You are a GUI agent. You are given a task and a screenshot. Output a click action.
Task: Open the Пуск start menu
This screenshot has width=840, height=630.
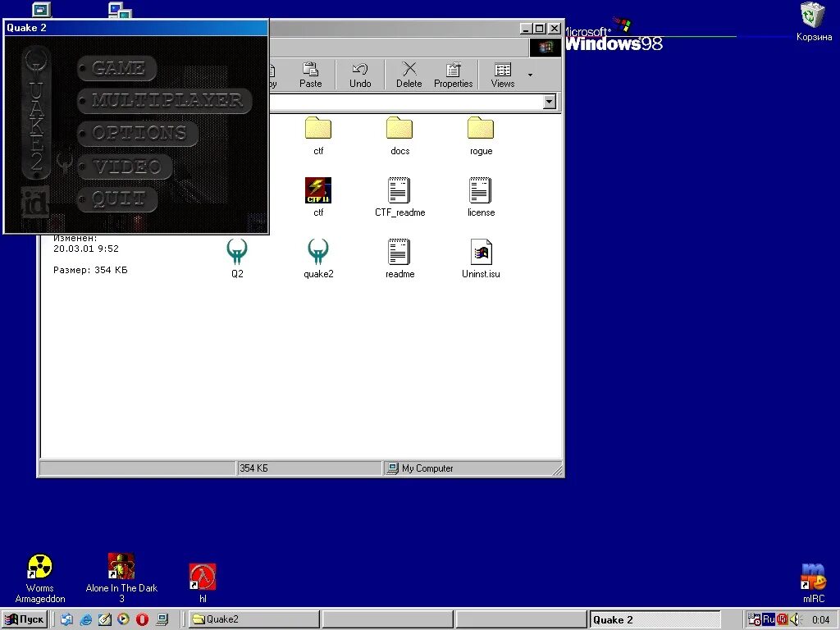click(24, 620)
